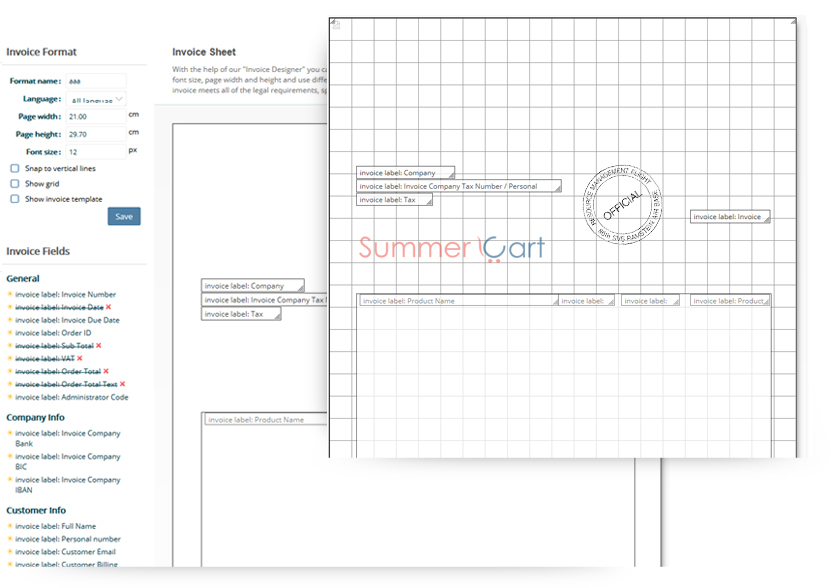This screenshot has width=831, height=588.
Task: Open the Language dropdown
Action: [x=96, y=99]
